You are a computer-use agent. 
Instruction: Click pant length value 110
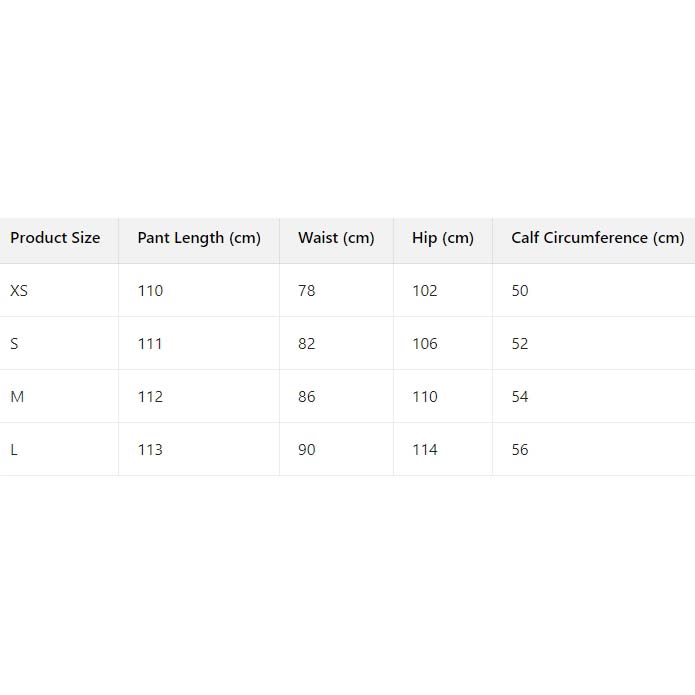[x=150, y=291]
